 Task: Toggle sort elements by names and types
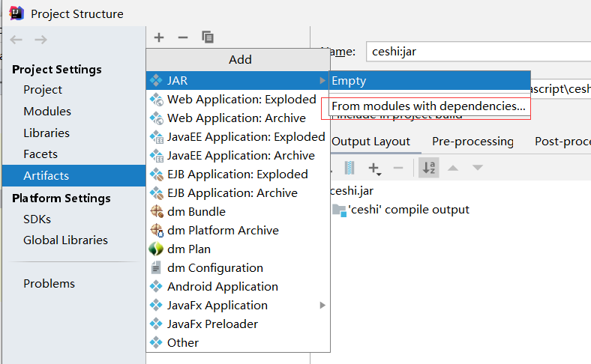pos(429,168)
